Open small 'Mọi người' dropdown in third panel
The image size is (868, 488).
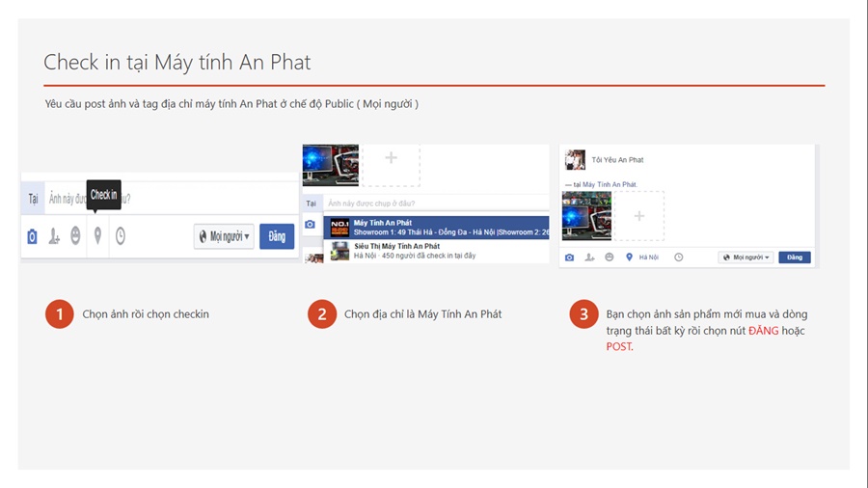coord(746,258)
